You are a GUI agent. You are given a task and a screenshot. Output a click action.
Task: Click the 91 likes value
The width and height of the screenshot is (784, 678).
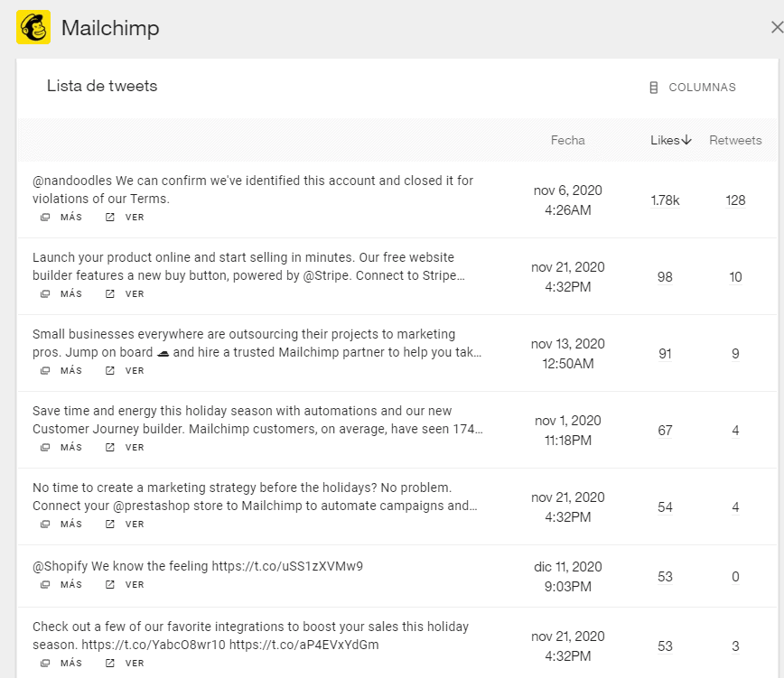(665, 354)
